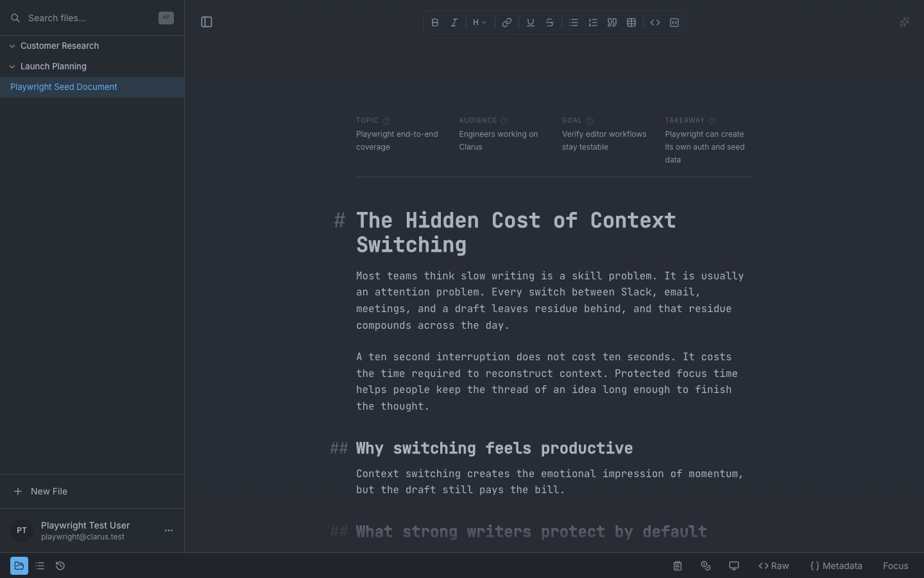Screen dimensions: 924x578
Task: Open the heading level dropdown
Action: coord(479,22)
